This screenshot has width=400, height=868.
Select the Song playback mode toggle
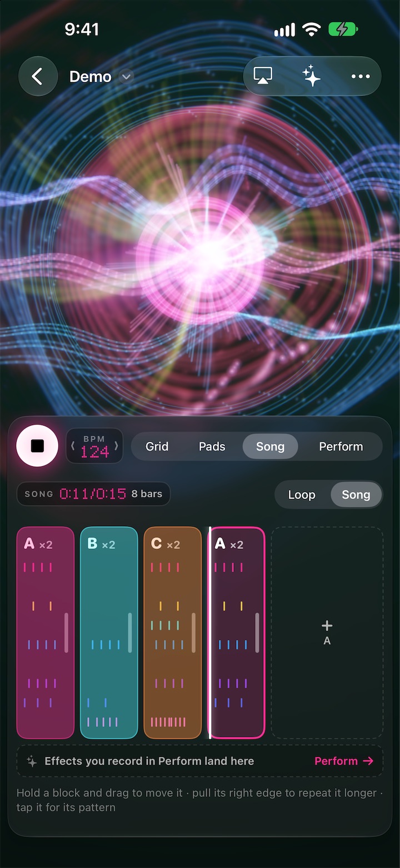356,495
